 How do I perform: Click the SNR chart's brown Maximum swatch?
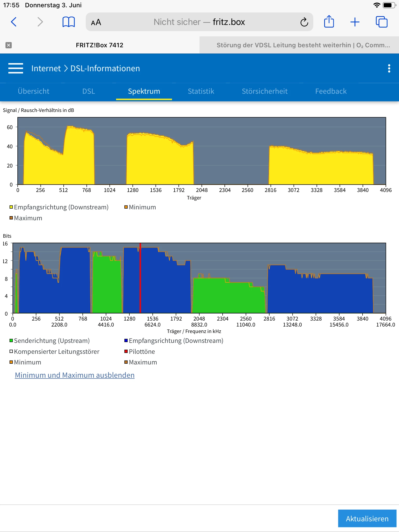click(11, 218)
